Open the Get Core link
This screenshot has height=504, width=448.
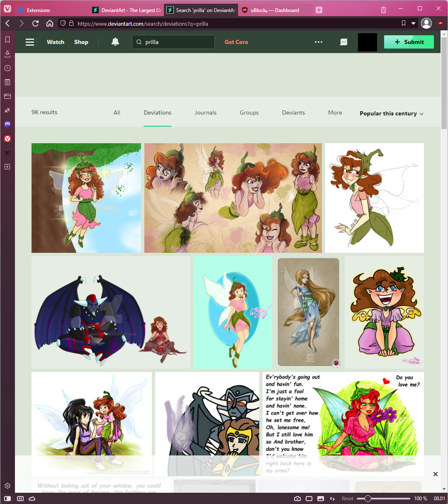click(236, 42)
